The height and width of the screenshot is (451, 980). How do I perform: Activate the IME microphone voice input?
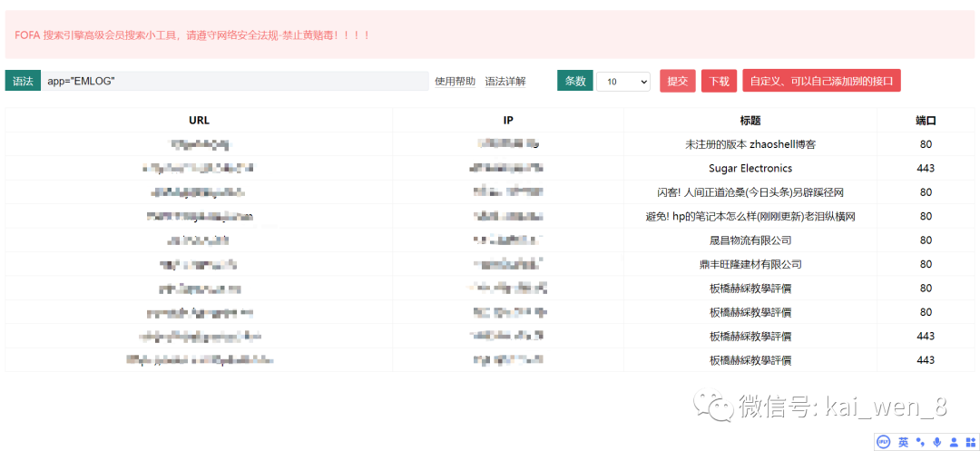coord(936,442)
